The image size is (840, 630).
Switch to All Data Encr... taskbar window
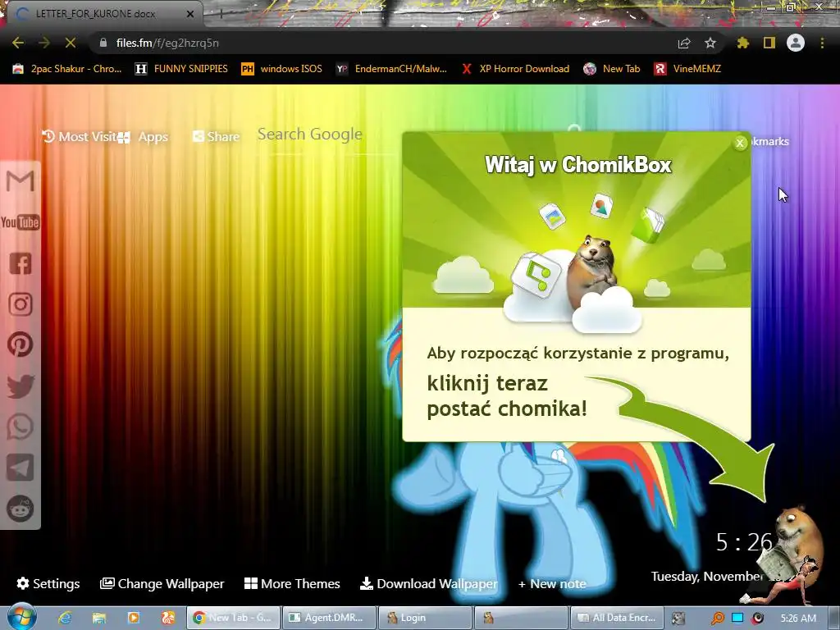pyautogui.click(x=617, y=618)
